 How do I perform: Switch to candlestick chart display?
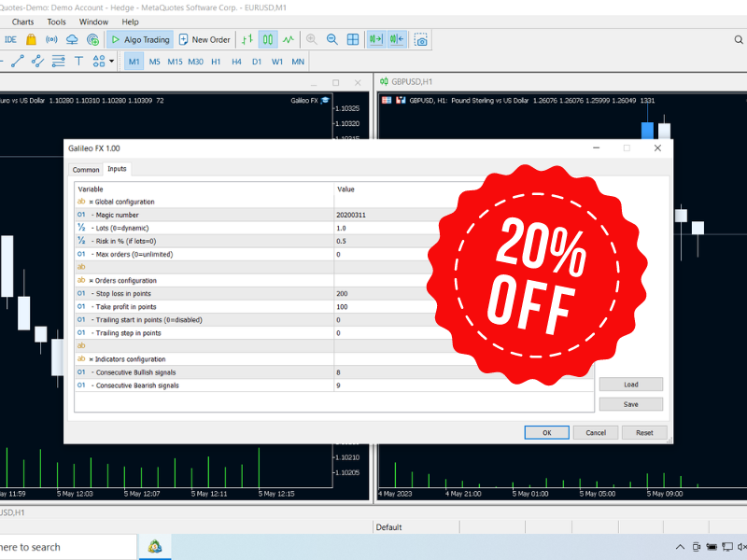(x=268, y=40)
